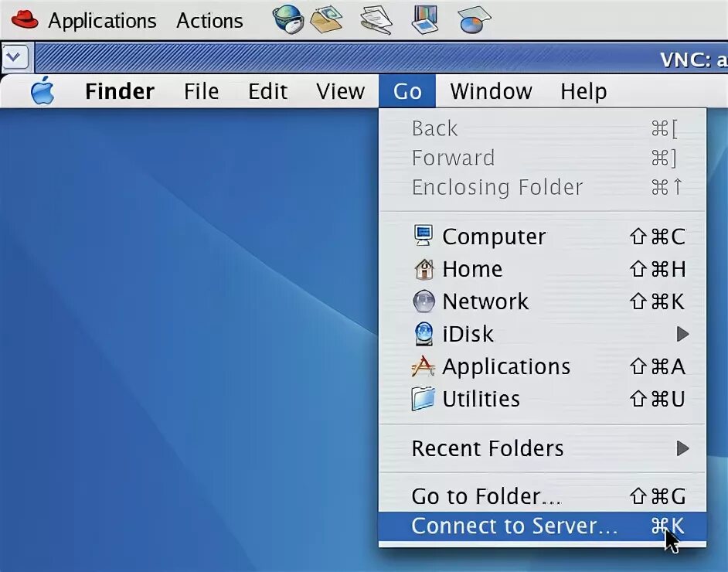Open the presentation launcher icon
This screenshot has width=728, height=572.
tap(425, 19)
